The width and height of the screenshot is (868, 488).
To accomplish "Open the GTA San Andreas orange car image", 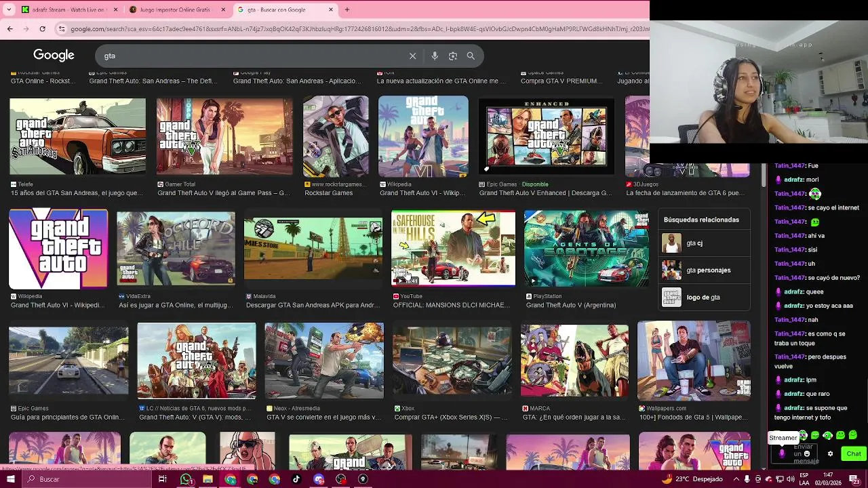I will click(x=77, y=136).
